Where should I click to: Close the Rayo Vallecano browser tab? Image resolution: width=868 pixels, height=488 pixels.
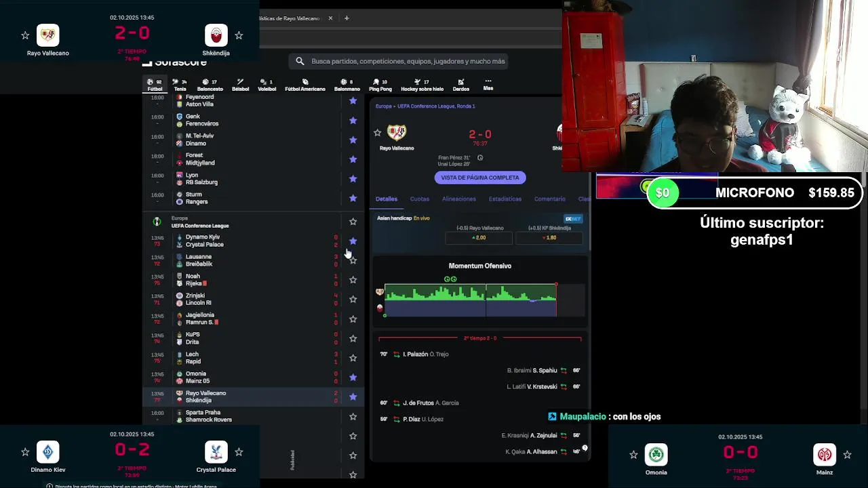pos(331,18)
